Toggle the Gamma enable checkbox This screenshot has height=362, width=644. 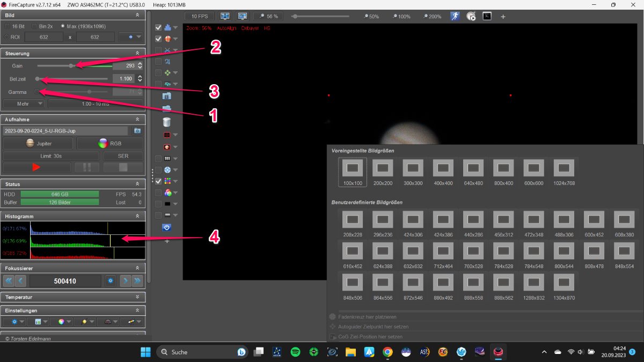(38, 92)
